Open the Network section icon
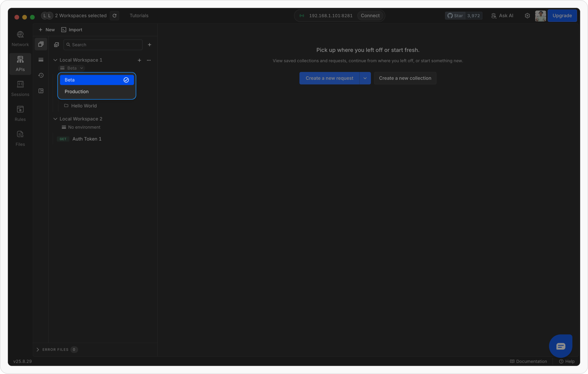Image resolution: width=588 pixels, height=374 pixels. [x=20, y=39]
